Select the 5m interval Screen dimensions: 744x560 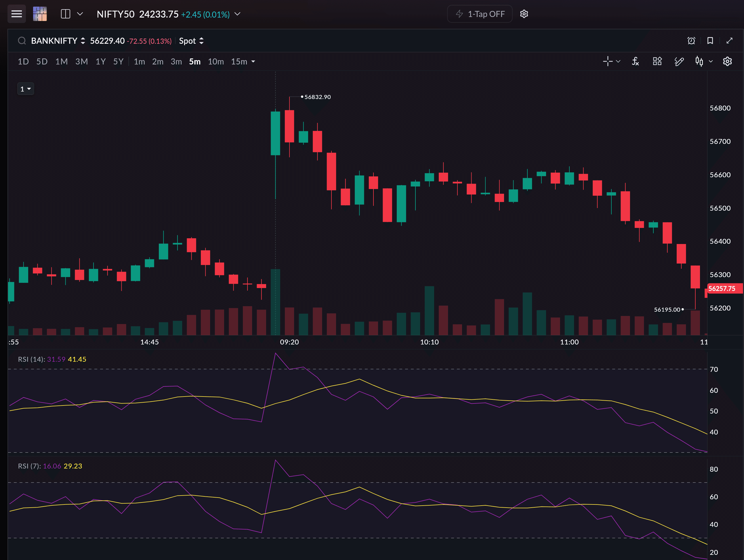pos(195,62)
